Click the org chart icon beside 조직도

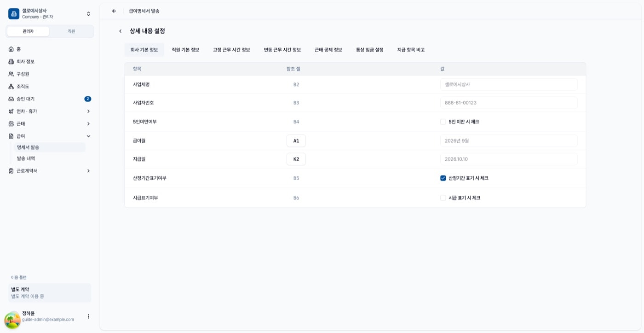(x=11, y=86)
